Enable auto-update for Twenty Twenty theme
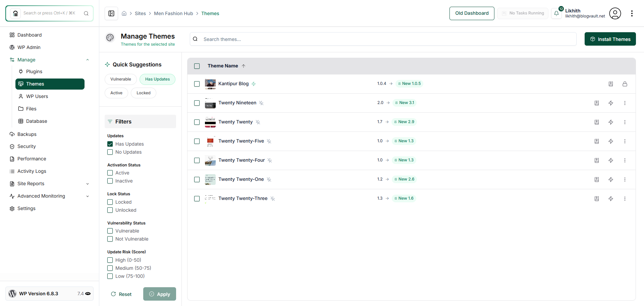 (x=611, y=122)
